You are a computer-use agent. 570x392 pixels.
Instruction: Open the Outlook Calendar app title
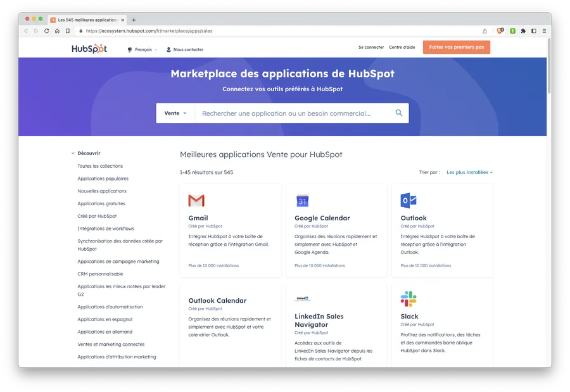(x=217, y=300)
